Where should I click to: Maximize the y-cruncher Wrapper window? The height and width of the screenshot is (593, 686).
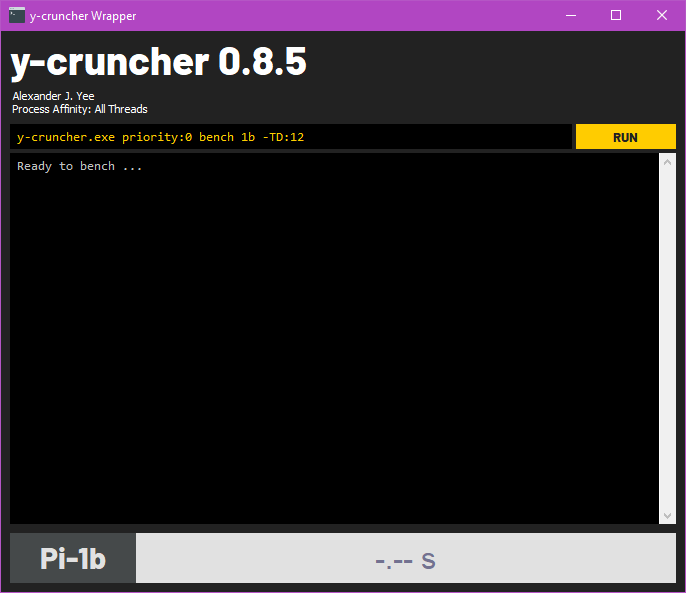click(616, 15)
